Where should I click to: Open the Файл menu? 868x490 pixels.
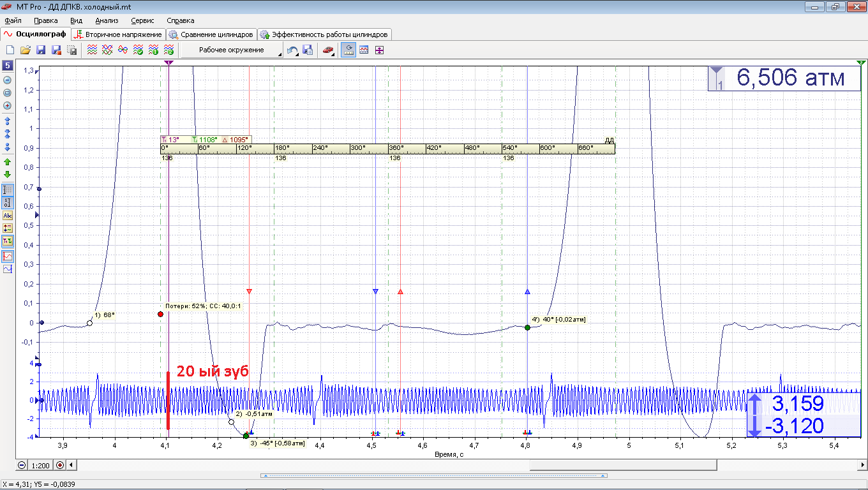[x=13, y=20]
